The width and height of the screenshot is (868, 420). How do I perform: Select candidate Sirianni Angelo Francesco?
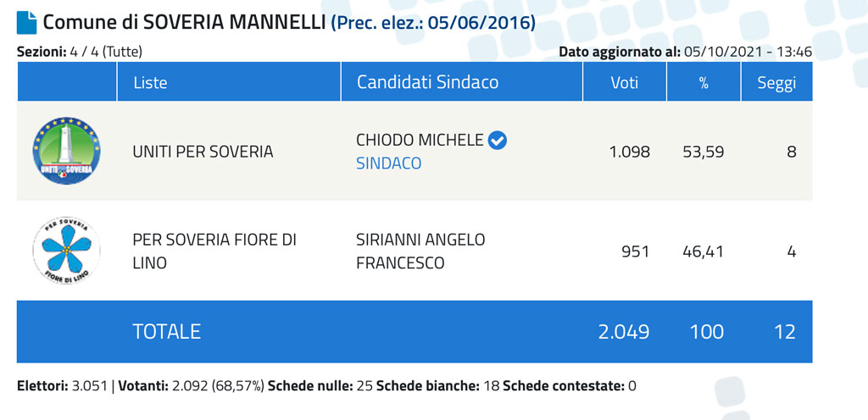(420, 251)
